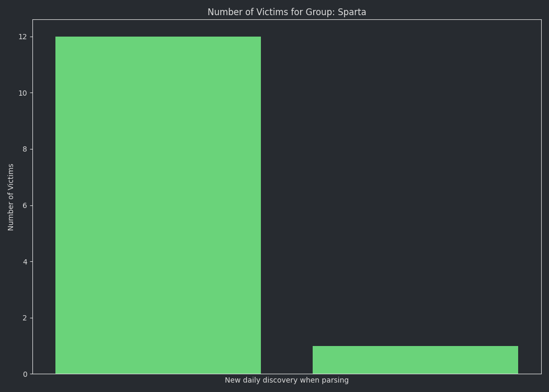Click the y-axis tick label 4

point(25,262)
